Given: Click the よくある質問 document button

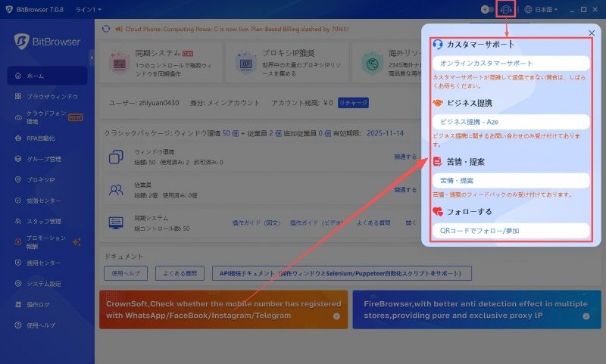Looking at the screenshot, I should [x=180, y=273].
